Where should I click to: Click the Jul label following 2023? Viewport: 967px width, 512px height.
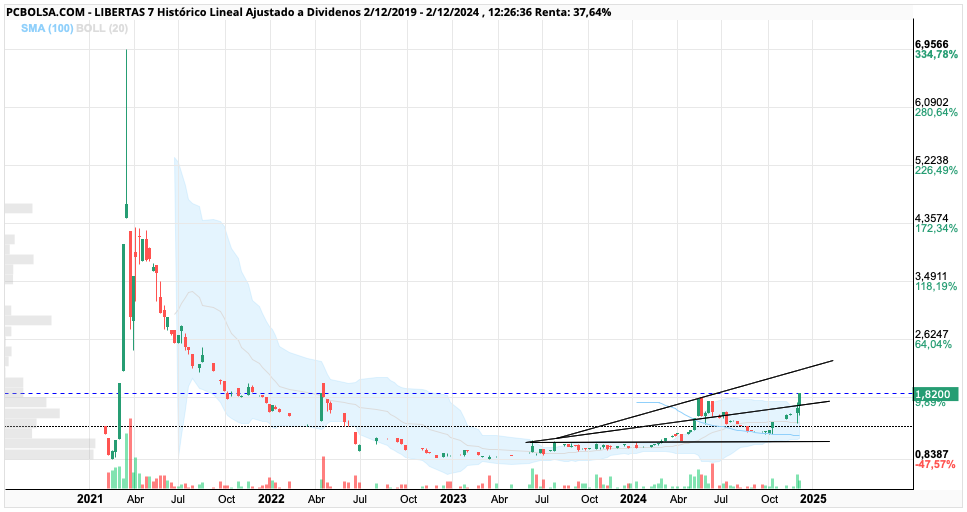(x=542, y=499)
